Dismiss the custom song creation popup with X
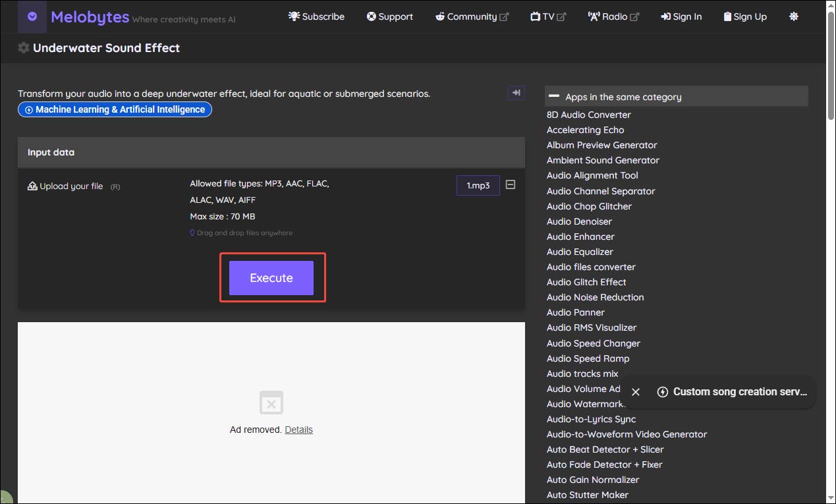 click(x=634, y=392)
